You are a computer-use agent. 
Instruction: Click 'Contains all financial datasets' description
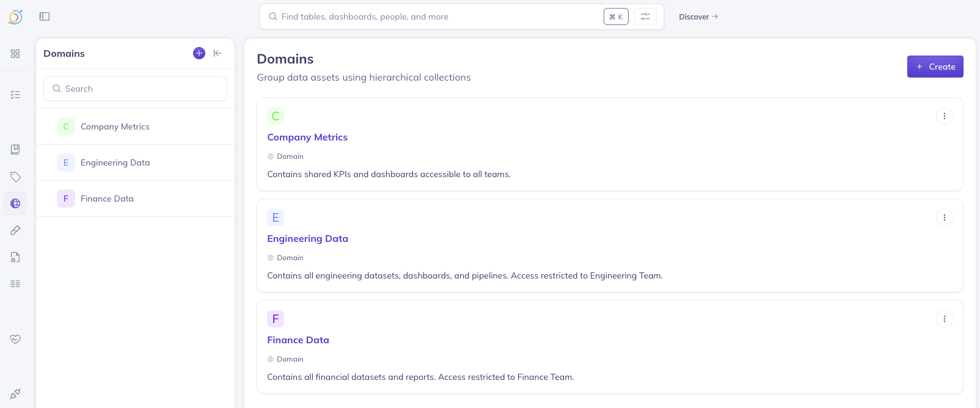point(420,377)
